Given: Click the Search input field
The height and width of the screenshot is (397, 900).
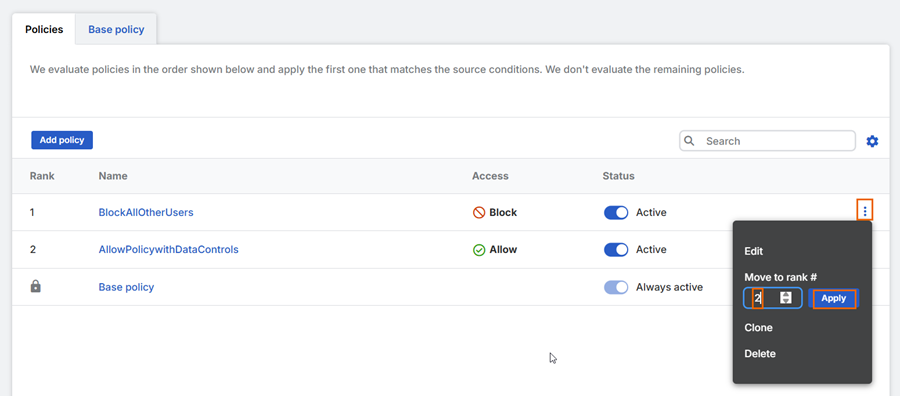Looking at the screenshot, I should [767, 141].
